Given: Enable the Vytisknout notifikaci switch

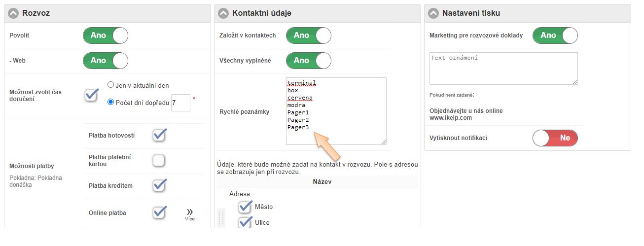Looking at the screenshot, I should (555, 138).
